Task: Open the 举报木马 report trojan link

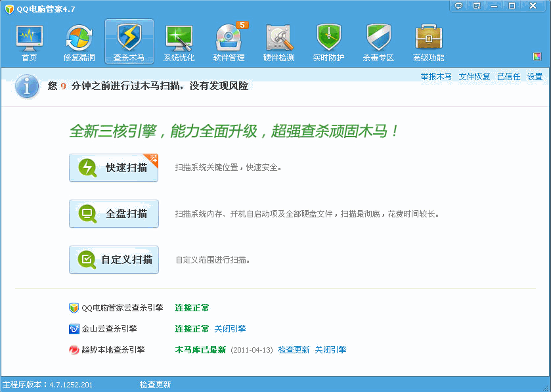Action: 436,77
